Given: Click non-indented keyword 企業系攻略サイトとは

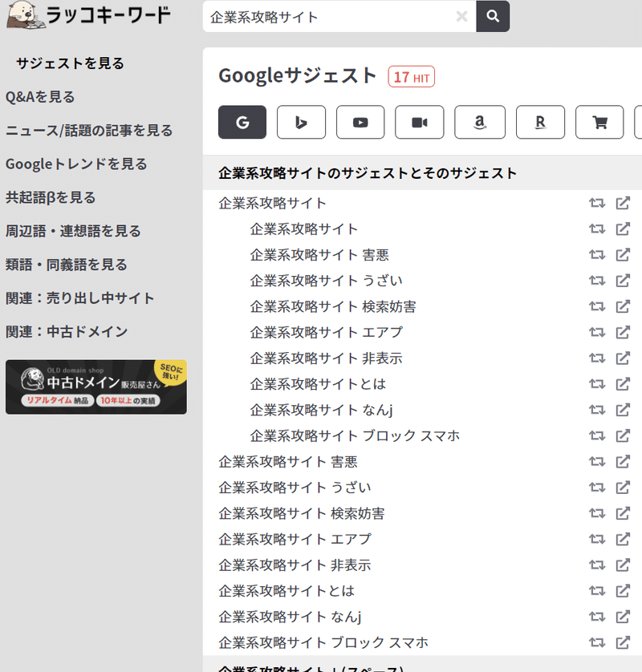Looking at the screenshot, I should [x=286, y=591].
